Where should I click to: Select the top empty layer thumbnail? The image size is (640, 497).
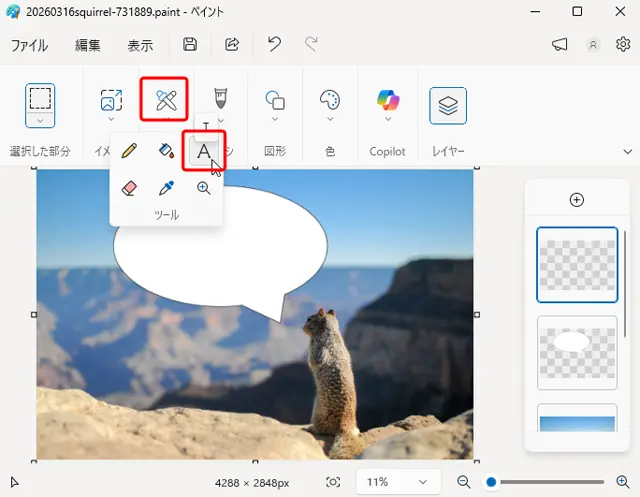coord(577,265)
